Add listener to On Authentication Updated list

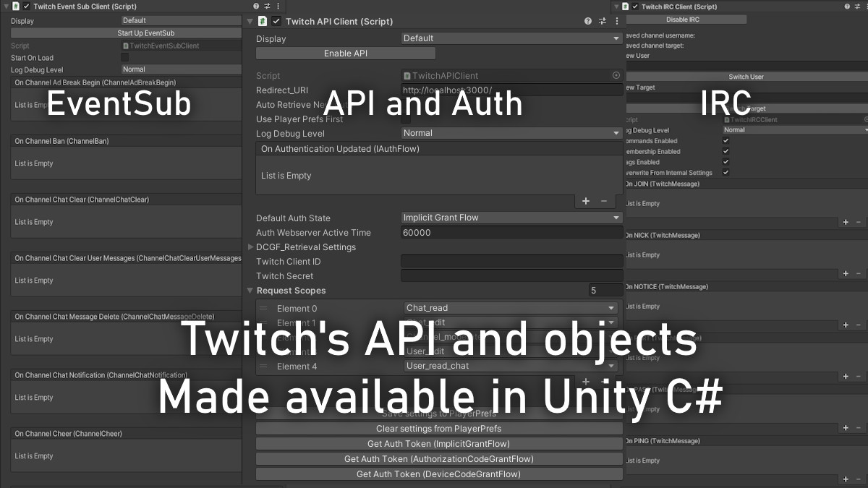586,202
